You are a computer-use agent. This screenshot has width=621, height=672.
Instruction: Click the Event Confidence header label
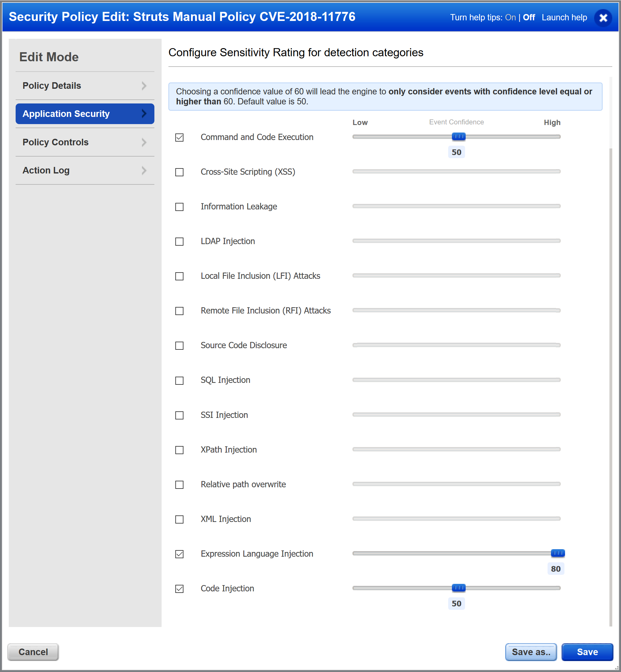click(x=456, y=122)
